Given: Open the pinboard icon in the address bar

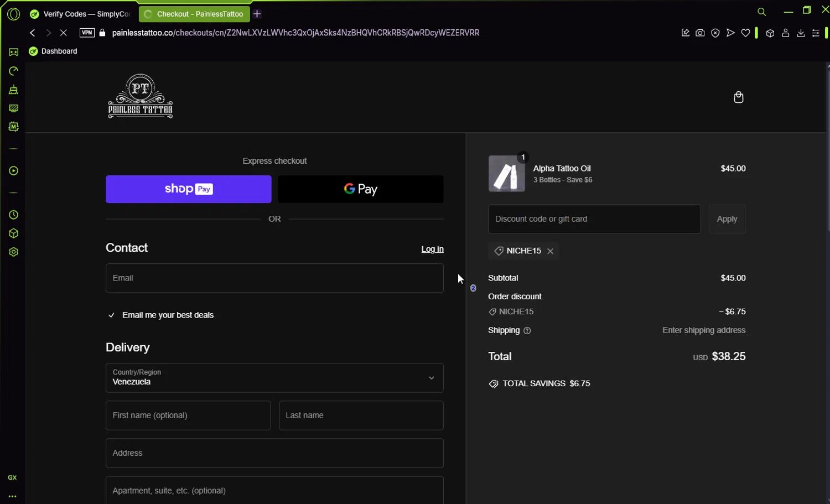Looking at the screenshot, I should (x=685, y=33).
